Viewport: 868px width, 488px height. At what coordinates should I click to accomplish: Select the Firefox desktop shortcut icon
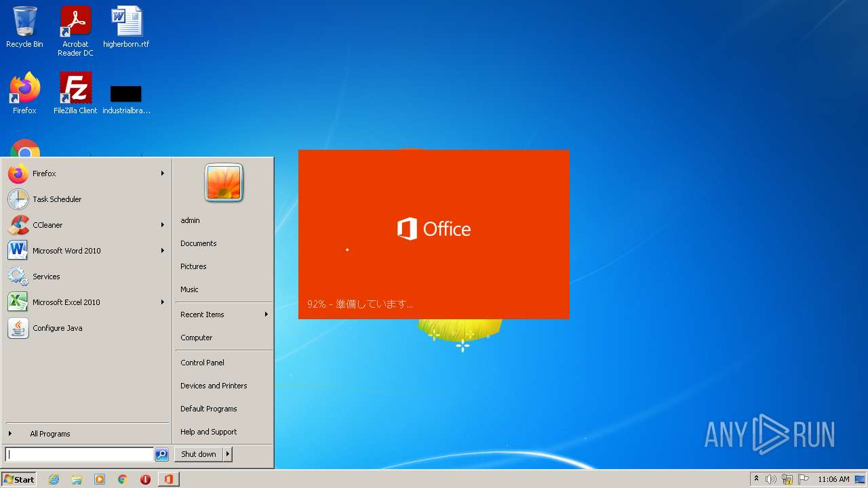(x=24, y=88)
